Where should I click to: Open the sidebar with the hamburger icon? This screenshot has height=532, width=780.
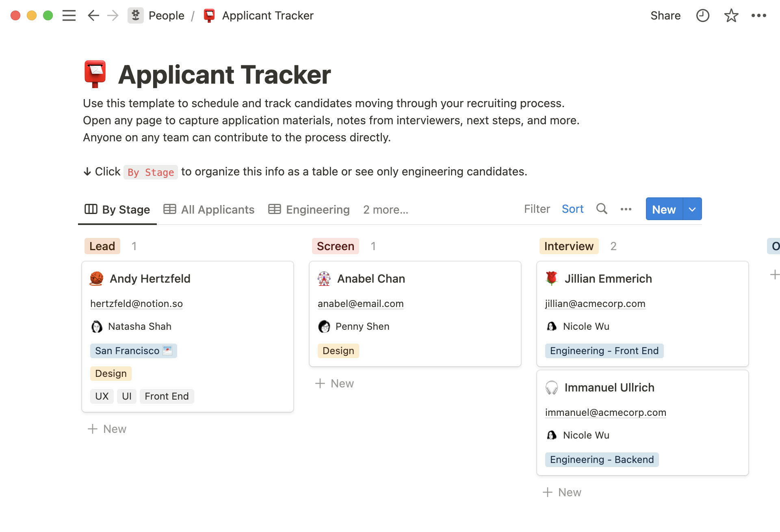(x=69, y=15)
